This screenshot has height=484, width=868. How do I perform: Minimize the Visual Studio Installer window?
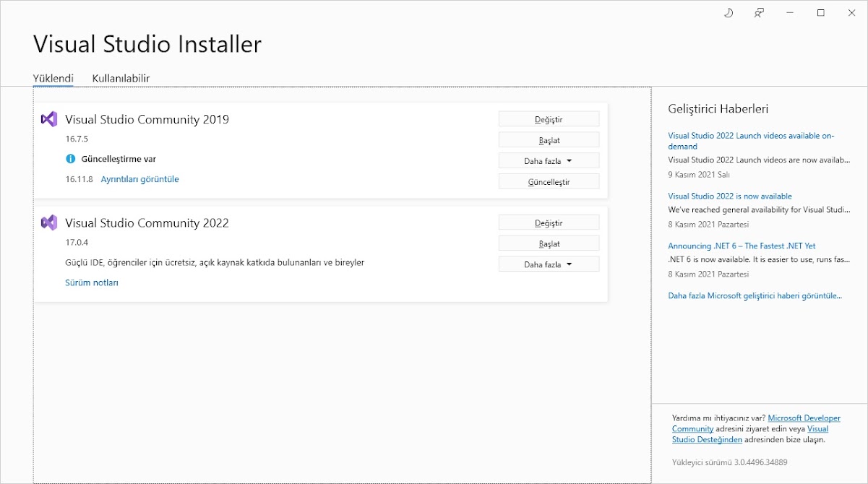tap(790, 12)
